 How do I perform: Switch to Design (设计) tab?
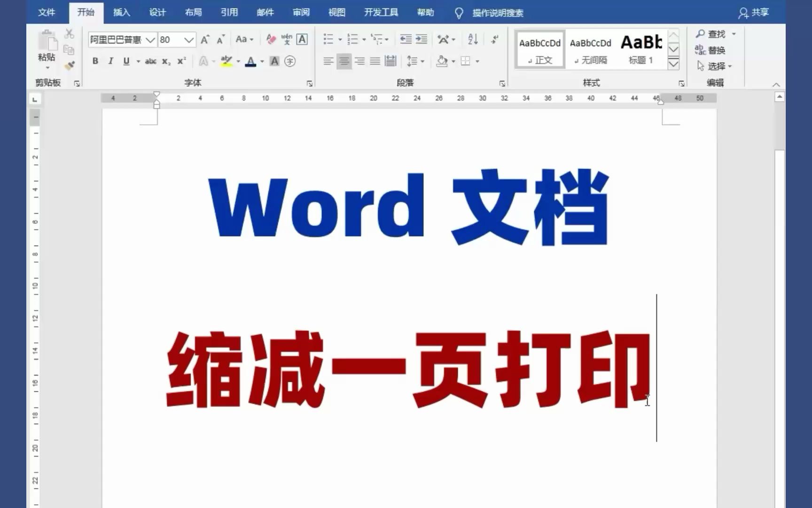(157, 12)
